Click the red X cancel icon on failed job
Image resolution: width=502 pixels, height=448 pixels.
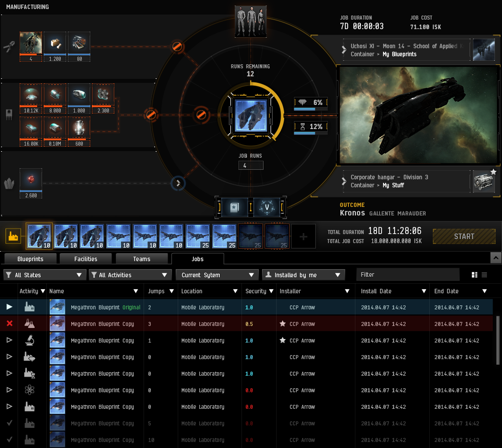10,323
